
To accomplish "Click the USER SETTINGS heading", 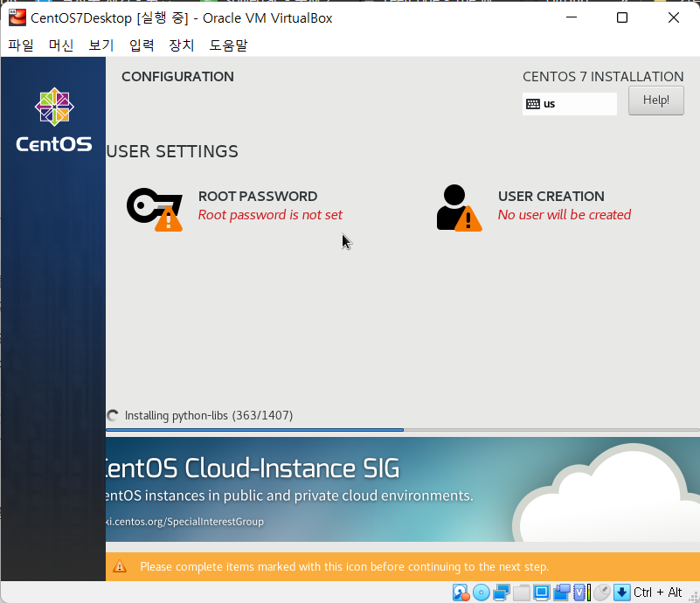I will 172,152.
